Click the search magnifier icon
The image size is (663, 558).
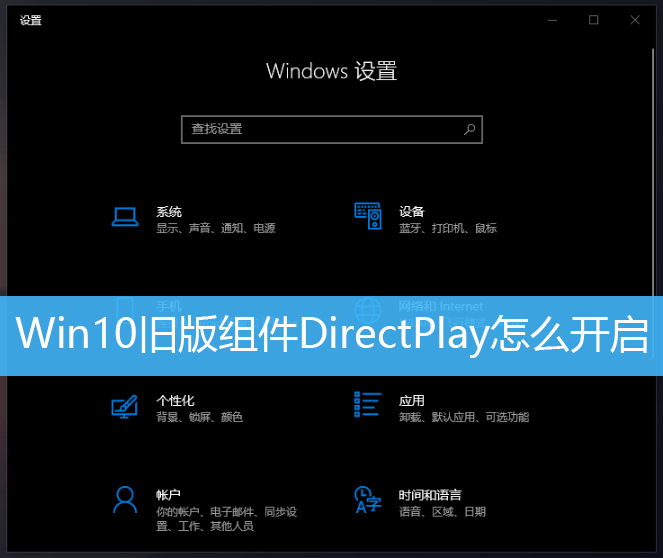tap(469, 129)
